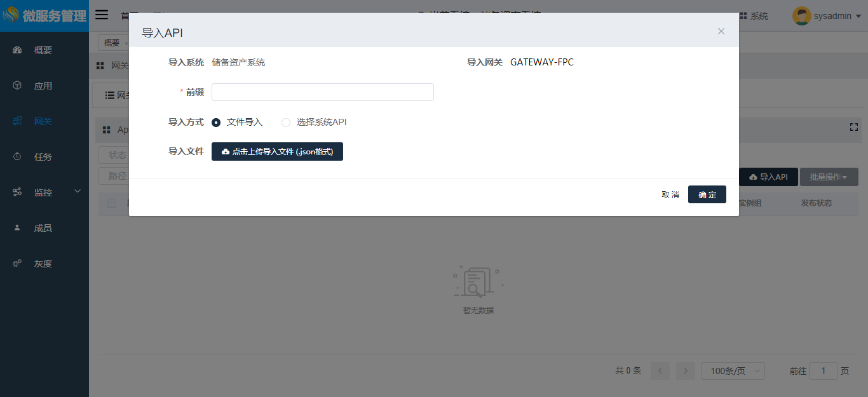Click the 前缀 prefix input field

322,92
